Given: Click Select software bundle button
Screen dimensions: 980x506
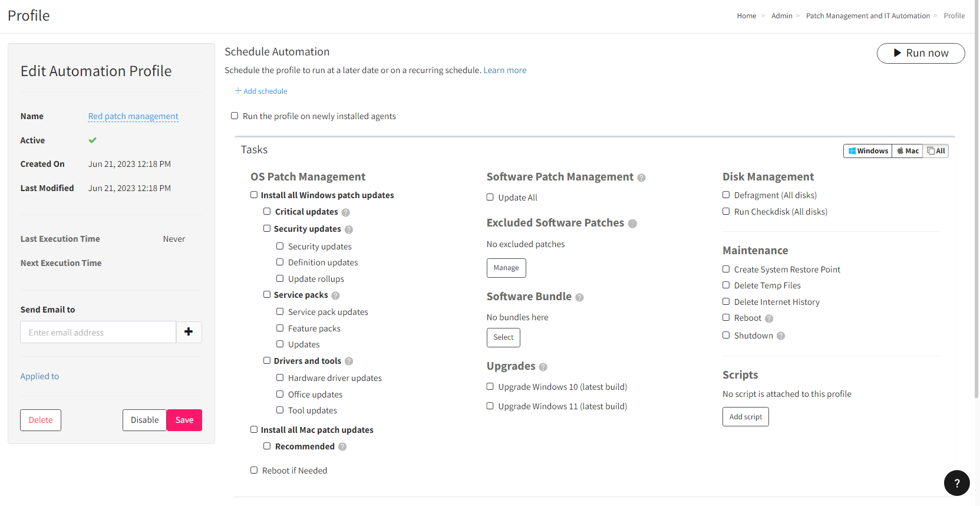Looking at the screenshot, I should [x=503, y=337].
